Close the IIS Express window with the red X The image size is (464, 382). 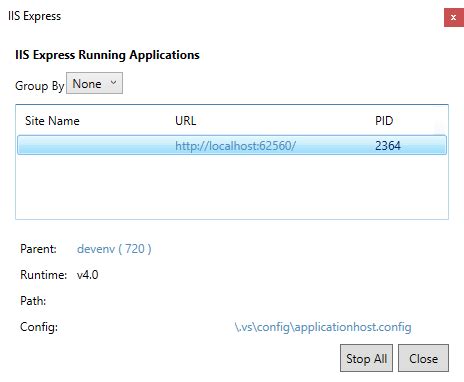[453, 17]
